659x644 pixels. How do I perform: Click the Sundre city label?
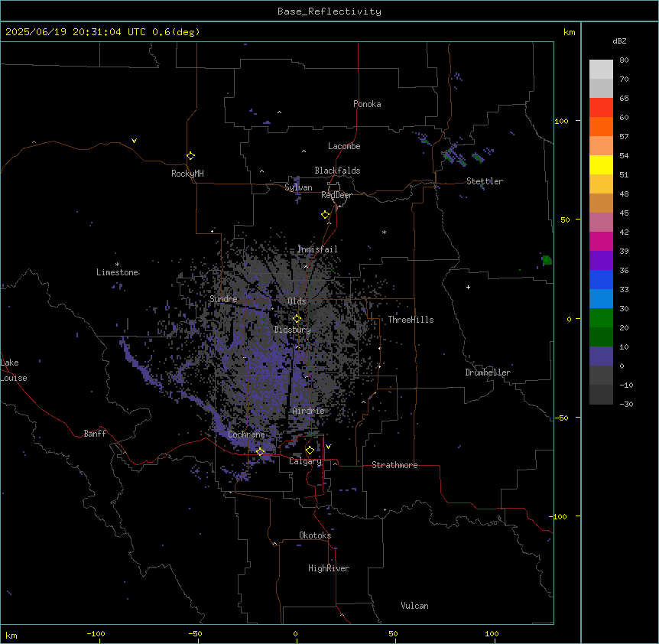pyautogui.click(x=223, y=299)
